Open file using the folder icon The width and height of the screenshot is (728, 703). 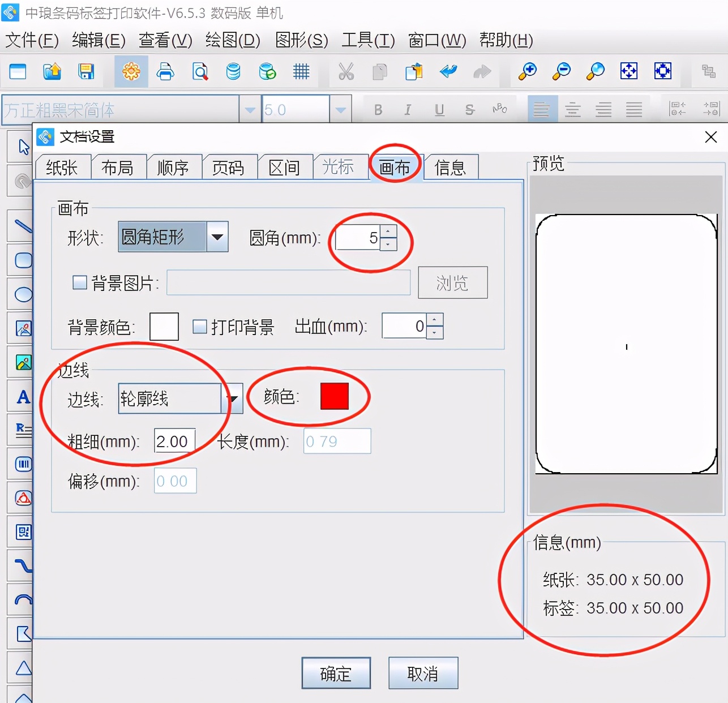52,71
